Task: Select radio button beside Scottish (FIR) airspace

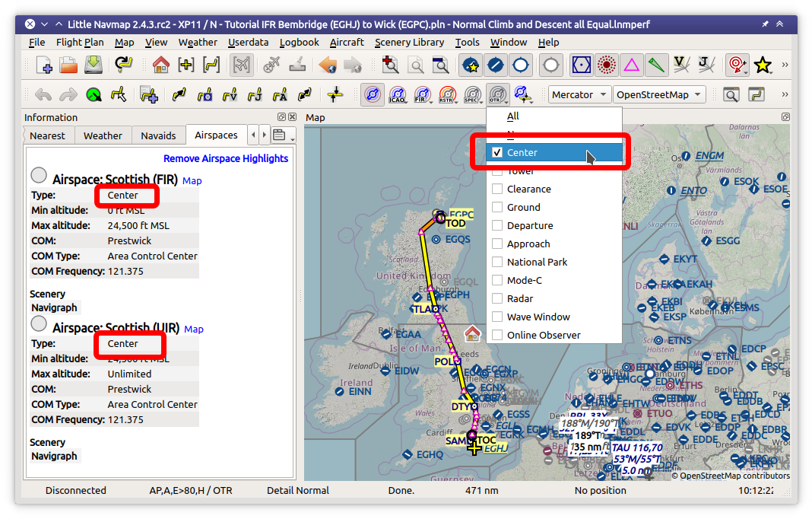Action: (39, 175)
